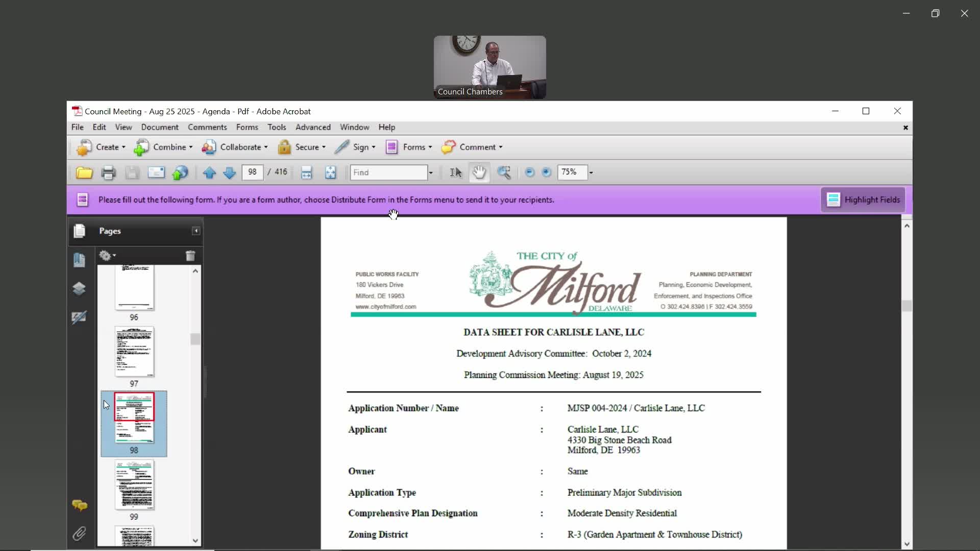This screenshot has width=980, height=551.
Task: Open the Document menu
Action: pos(160,127)
